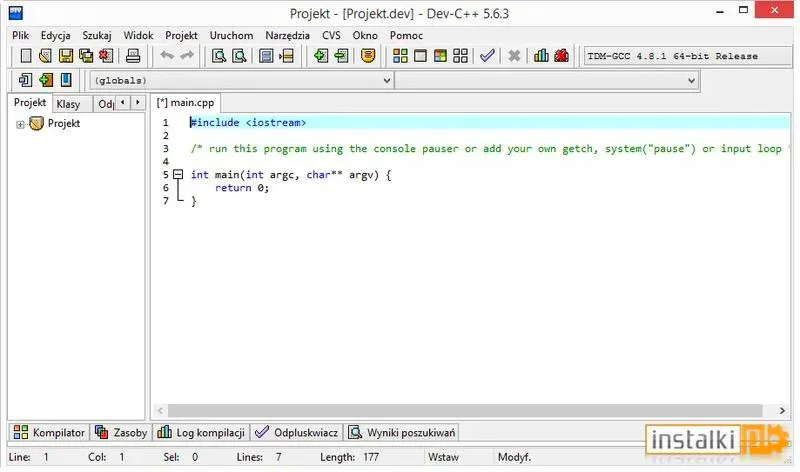Click the editor scrollbar right arrow
The width and height of the screenshot is (800, 472).
[x=782, y=411]
